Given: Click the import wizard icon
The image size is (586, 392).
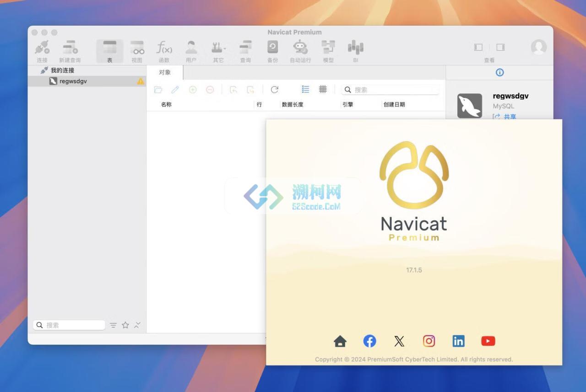Looking at the screenshot, I should [x=233, y=90].
